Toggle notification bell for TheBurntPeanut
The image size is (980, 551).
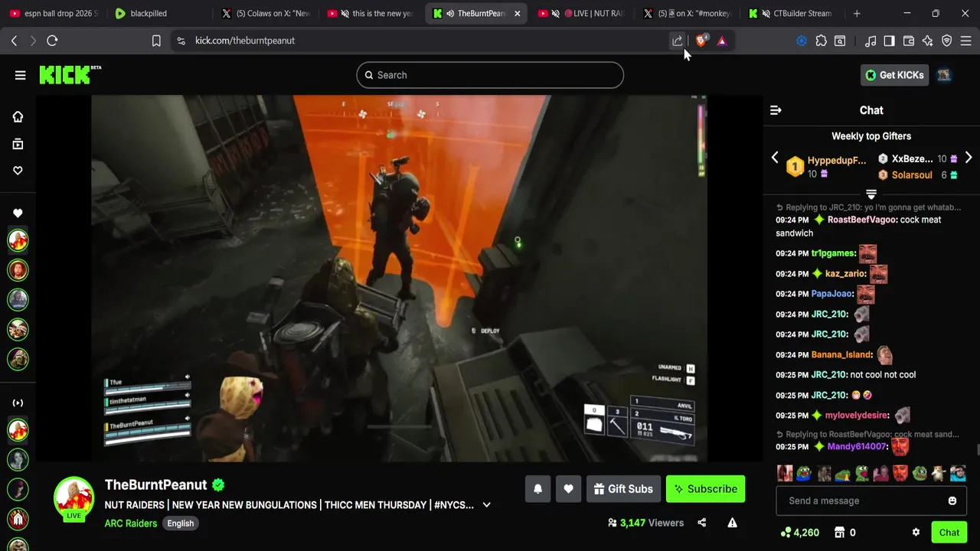pos(537,489)
